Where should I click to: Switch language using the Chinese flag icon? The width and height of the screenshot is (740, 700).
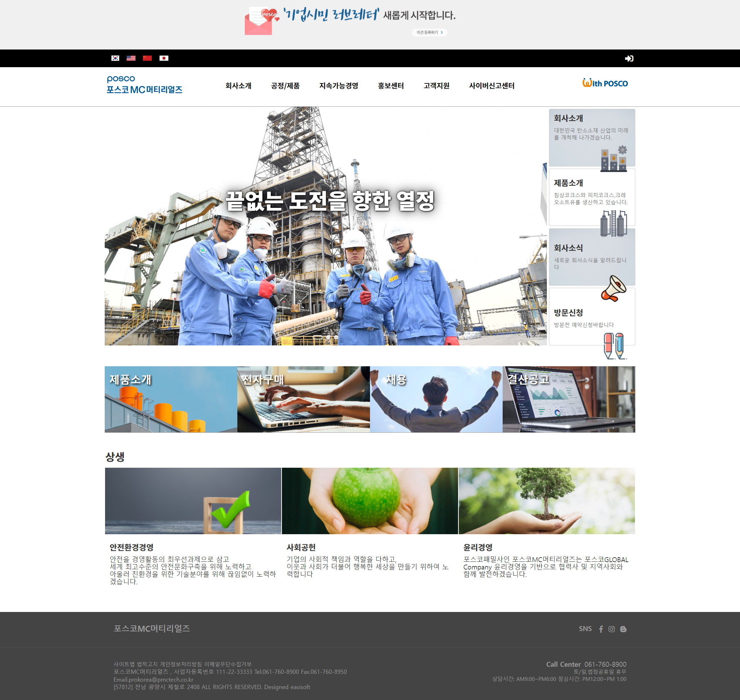coord(148,58)
